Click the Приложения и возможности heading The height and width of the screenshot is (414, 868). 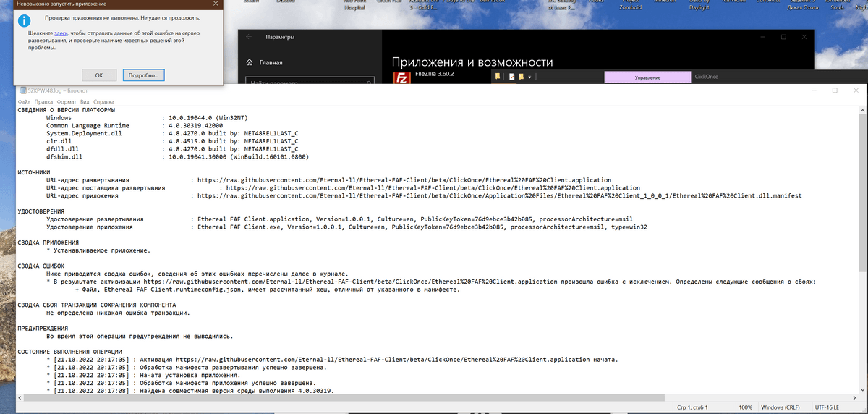472,62
